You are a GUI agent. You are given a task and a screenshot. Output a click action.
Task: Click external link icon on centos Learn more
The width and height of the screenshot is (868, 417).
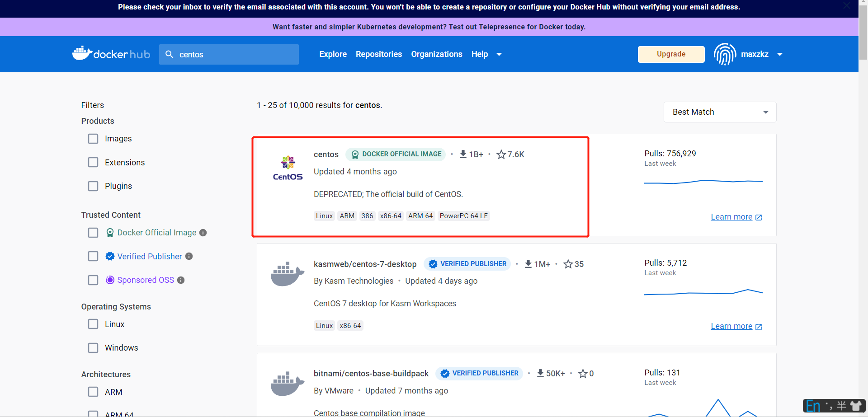(x=759, y=217)
